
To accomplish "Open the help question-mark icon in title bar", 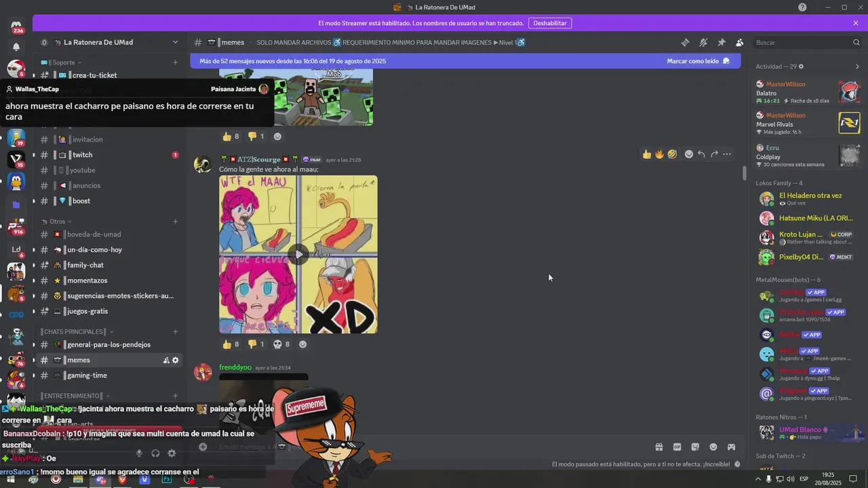I will (802, 7).
